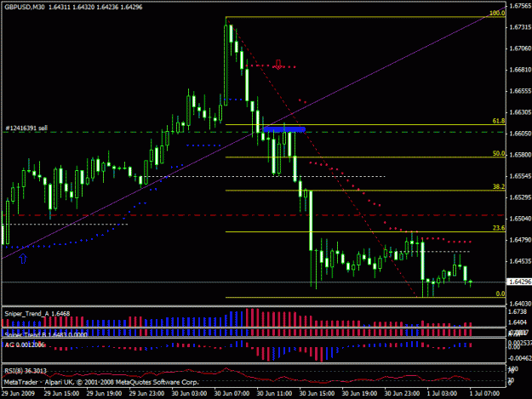Click AG scale value '-0.00462'
The image size is (532, 399).
click(520, 358)
